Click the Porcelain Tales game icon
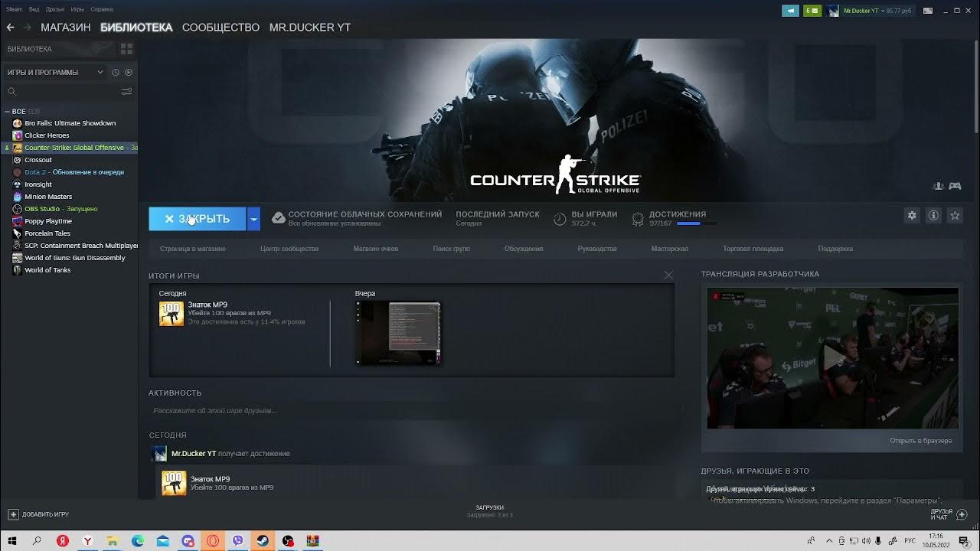 pyautogui.click(x=18, y=233)
